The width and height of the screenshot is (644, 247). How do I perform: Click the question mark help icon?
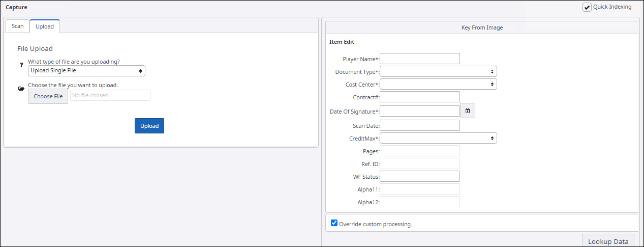point(21,65)
